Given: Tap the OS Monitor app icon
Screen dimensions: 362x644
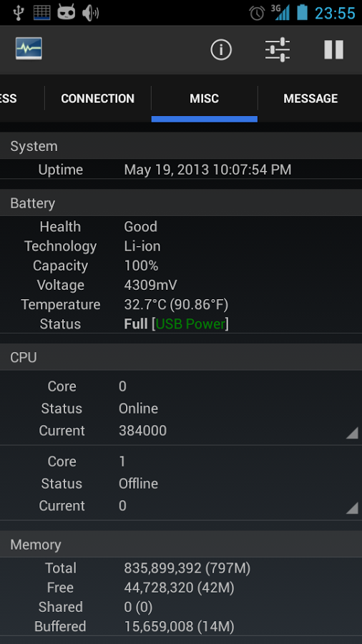Looking at the screenshot, I should [x=29, y=49].
